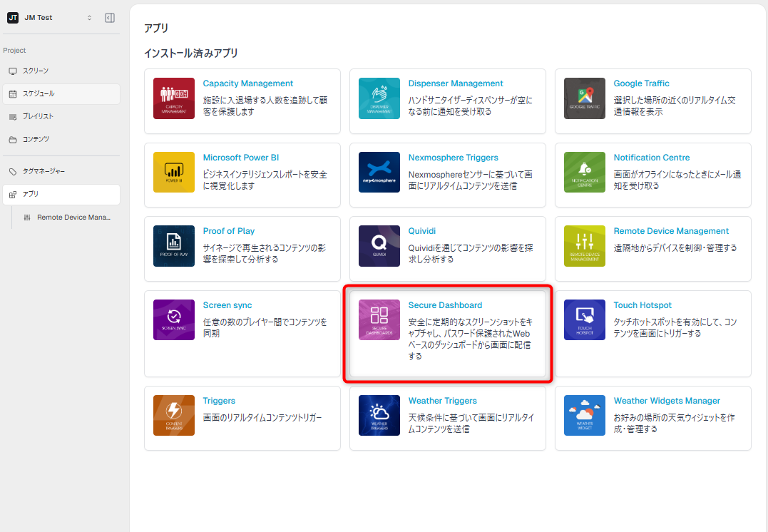Click the Touch Hotspot title link
Screen dimensions: 768x532
(x=642, y=305)
